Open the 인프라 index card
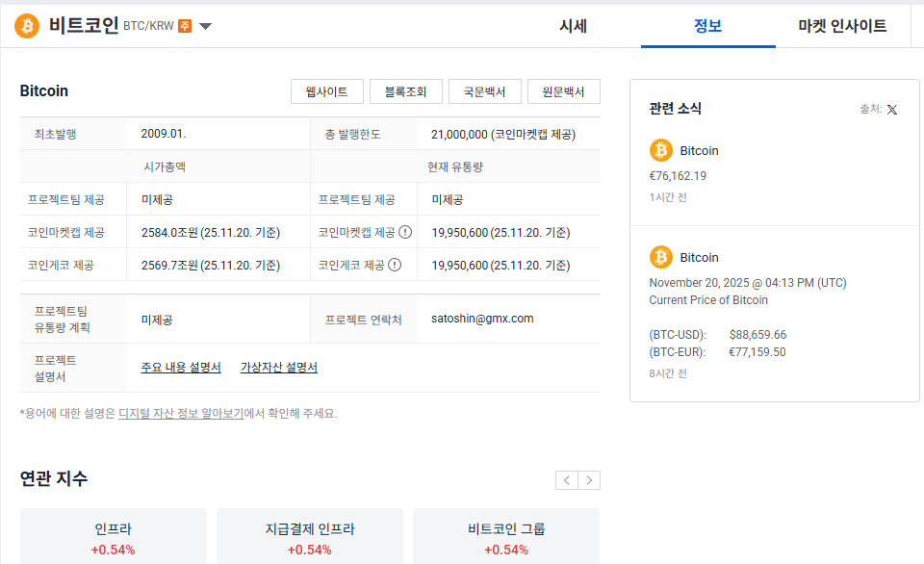Image resolution: width=924 pixels, height=564 pixels. pos(114,536)
